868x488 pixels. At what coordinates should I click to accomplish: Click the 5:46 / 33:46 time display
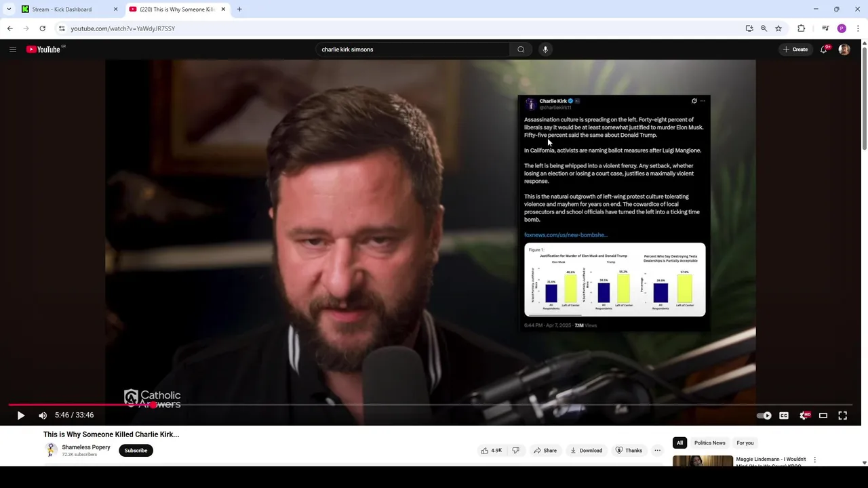[x=75, y=415]
